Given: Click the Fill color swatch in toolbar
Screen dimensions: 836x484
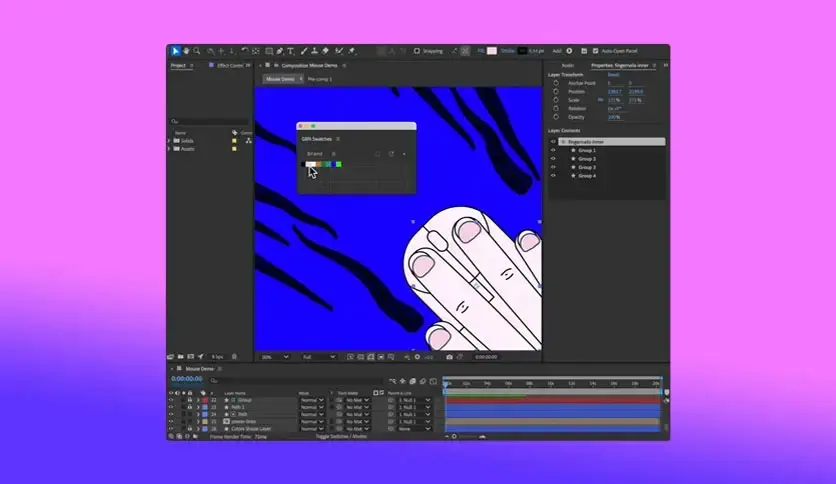Looking at the screenshot, I should tap(492, 51).
